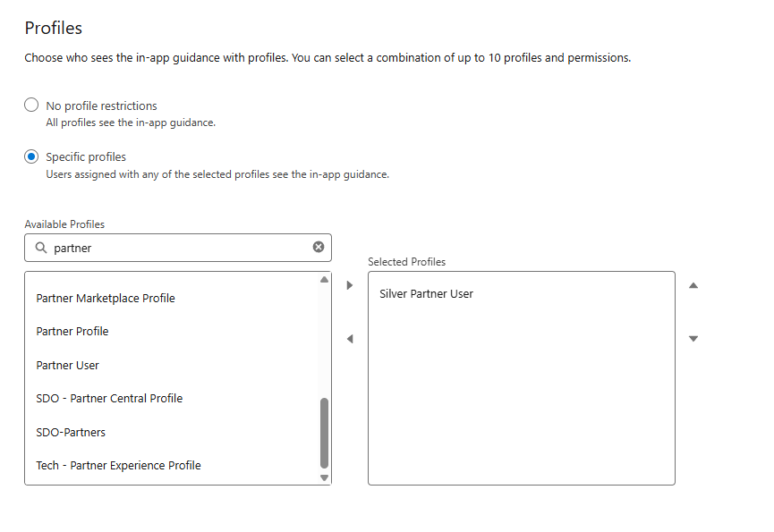Viewport: 774px width, 532px height.
Task: Choose Partner Profile from Available Profiles
Action: pos(72,332)
